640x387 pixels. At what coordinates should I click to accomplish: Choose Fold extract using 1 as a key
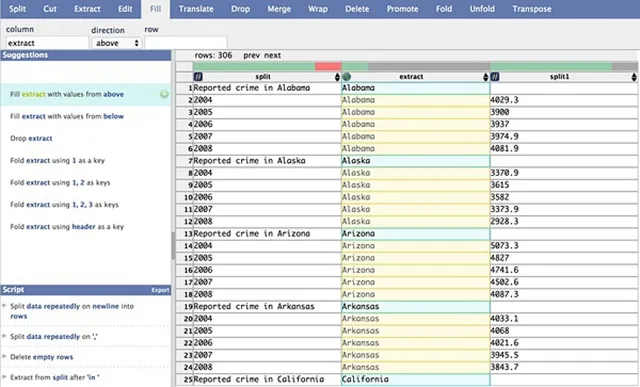(58, 160)
